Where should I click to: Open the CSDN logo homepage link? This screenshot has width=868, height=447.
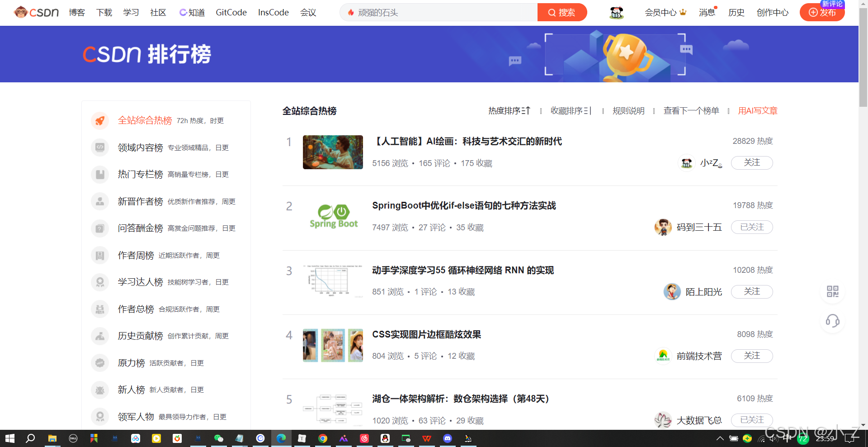(37, 12)
